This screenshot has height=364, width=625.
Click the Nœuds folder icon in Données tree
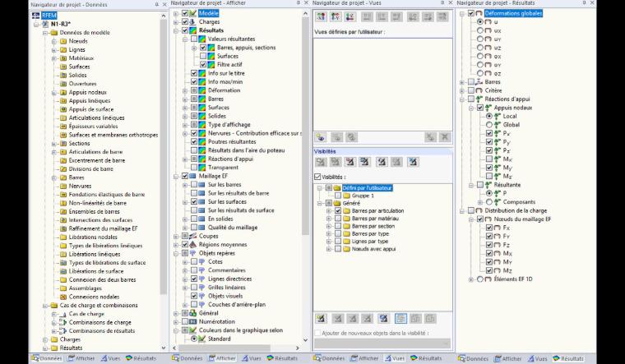[63, 41]
